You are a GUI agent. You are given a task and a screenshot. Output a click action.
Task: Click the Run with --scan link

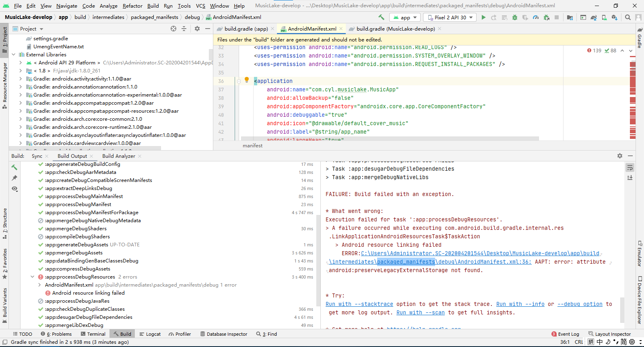[421, 312]
